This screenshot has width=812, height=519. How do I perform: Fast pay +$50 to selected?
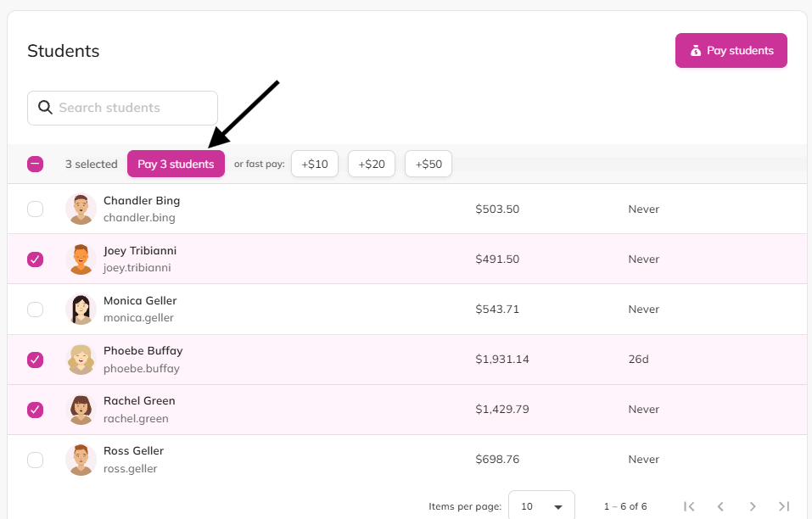(x=428, y=164)
